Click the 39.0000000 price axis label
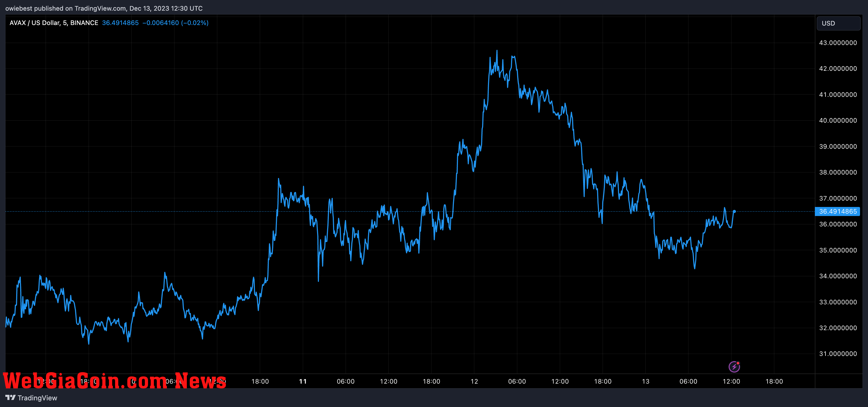The image size is (868, 407). tap(838, 146)
